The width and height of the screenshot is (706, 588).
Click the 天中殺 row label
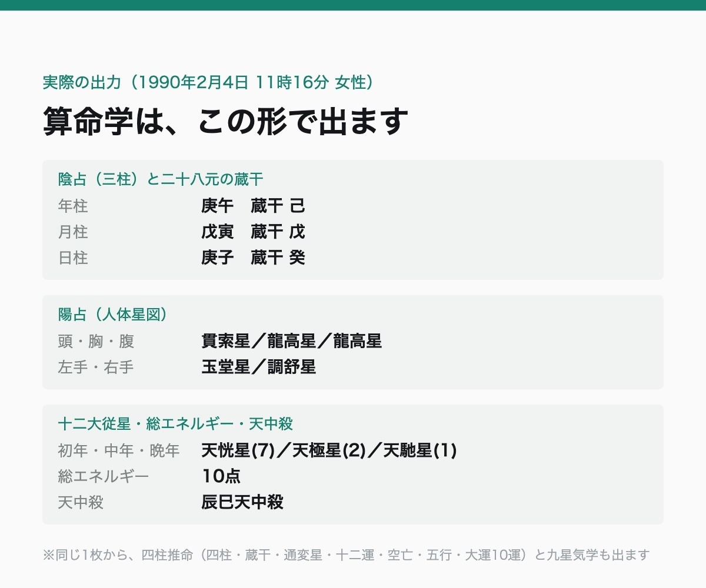coord(81,502)
